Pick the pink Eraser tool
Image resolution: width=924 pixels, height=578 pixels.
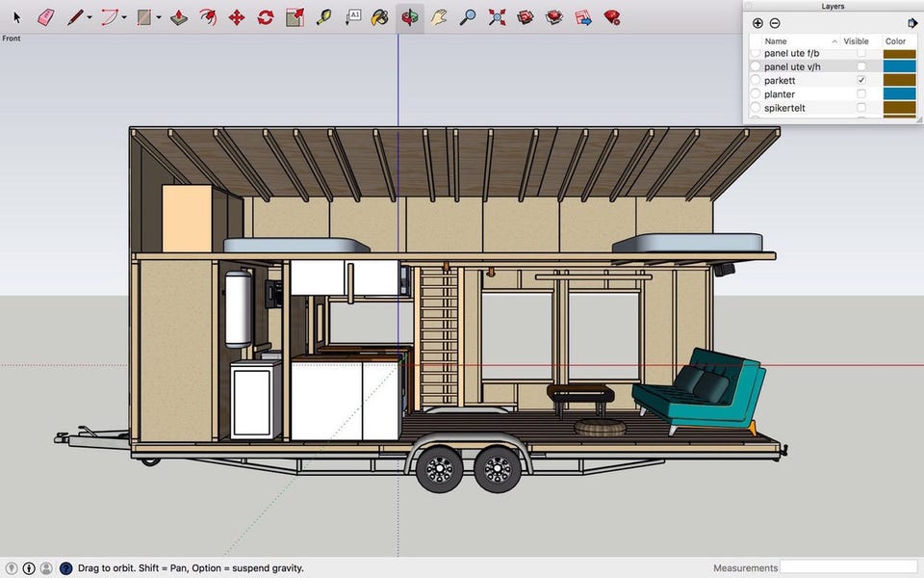tap(45, 17)
